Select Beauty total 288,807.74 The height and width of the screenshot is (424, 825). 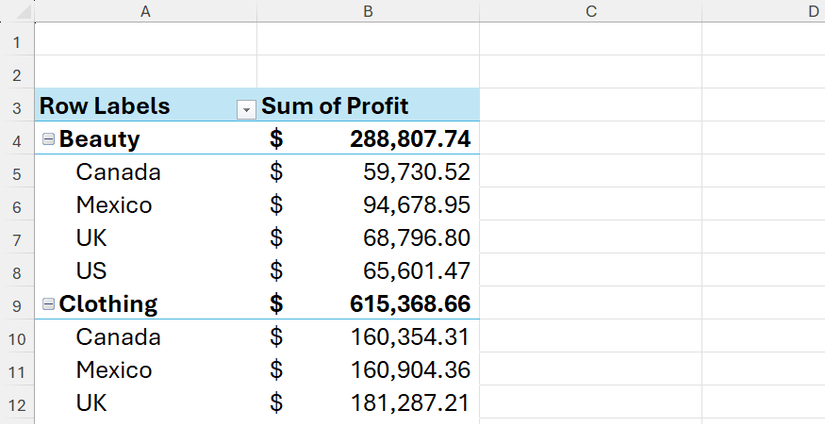(368, 138)
